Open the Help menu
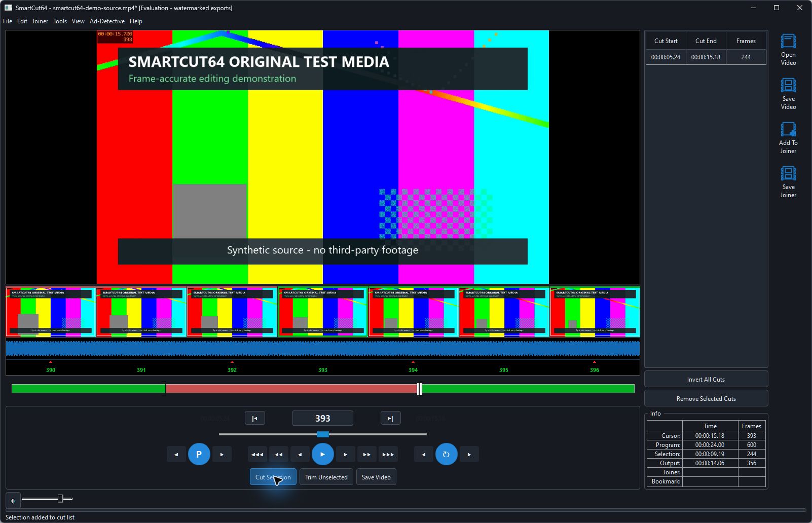 [136, 21]
